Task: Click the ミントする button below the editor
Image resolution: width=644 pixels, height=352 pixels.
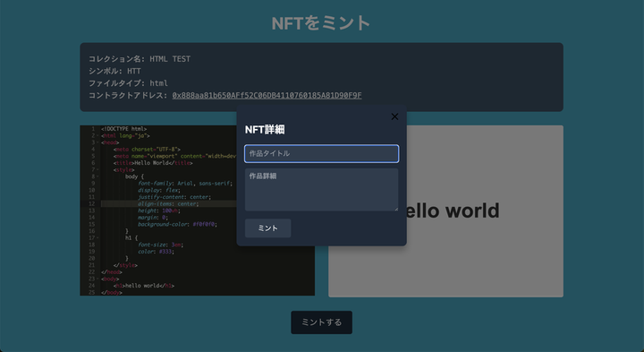Action: click(x=322, y=322)
